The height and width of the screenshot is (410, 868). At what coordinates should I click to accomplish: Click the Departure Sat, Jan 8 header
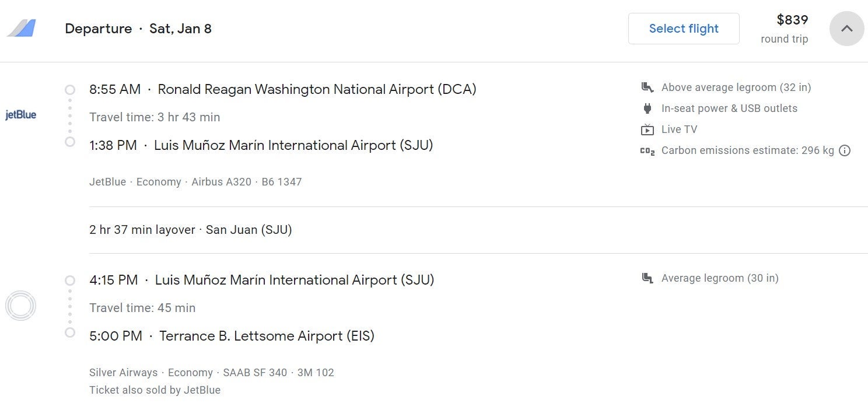pyautogui.click(x=138, y=29)
